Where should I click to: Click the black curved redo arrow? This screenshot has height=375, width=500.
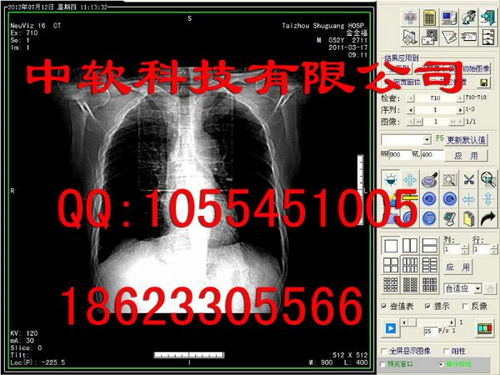click(488, 219)
